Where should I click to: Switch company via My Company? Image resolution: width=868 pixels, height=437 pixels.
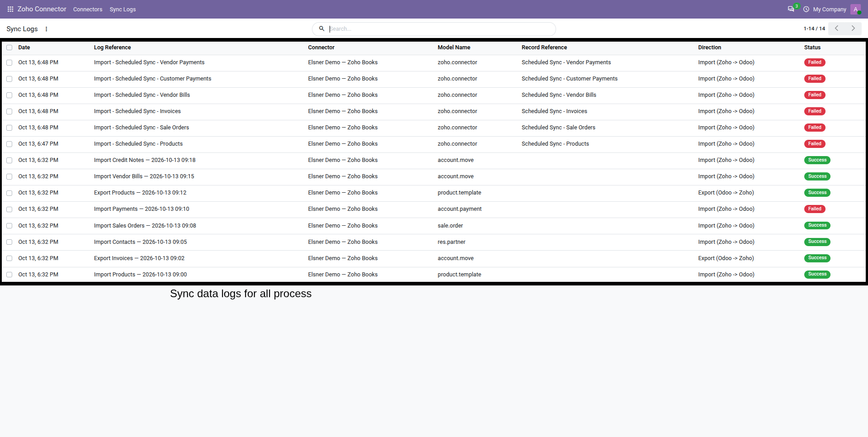[x=830, y=9]
